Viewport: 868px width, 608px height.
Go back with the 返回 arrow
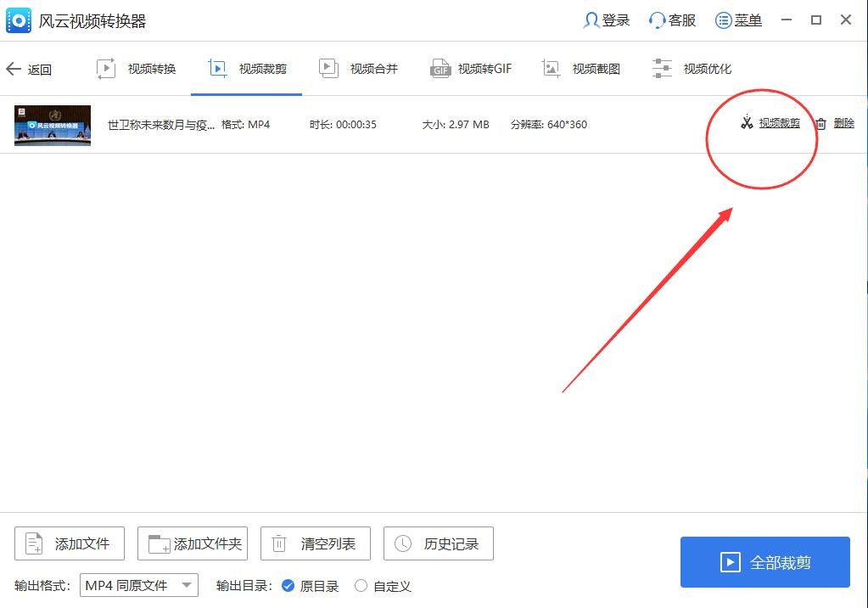tap(29, 70)
